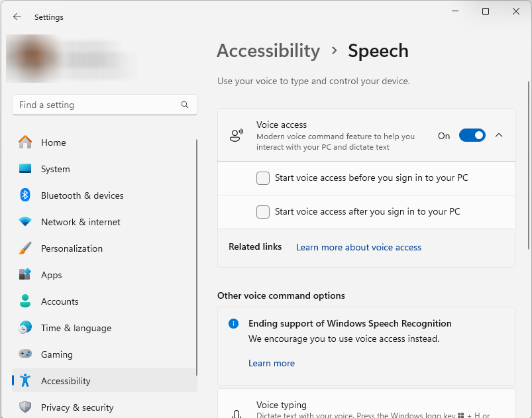Image resolution: width=532 pixels, height=418 pixels.
Task: Click the back arrow icon in Settings
Action: click(17, 17)
